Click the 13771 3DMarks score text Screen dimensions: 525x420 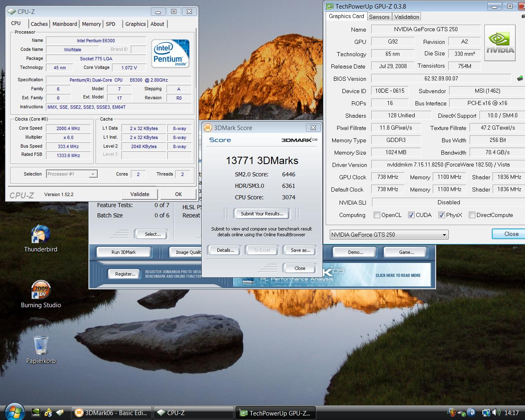pyautogui.click(x=262, y=161)
